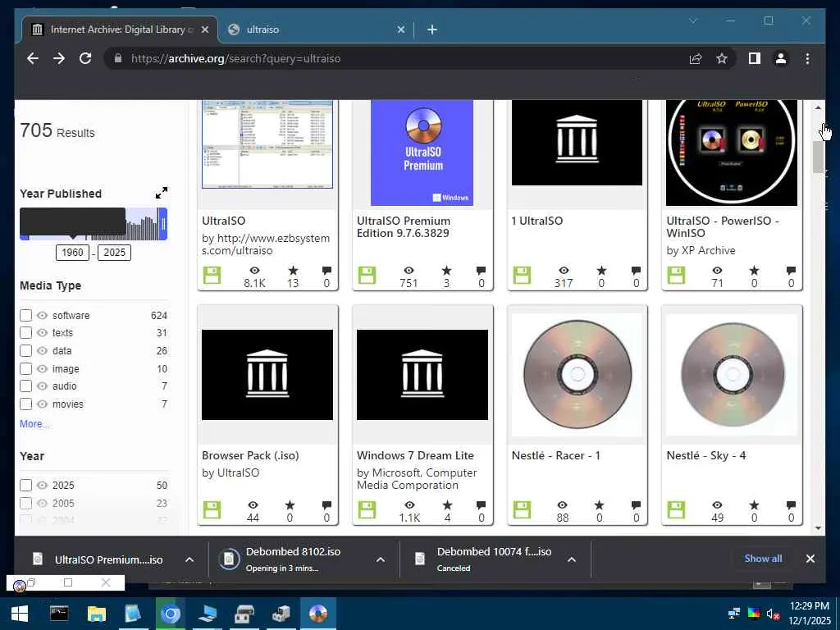Open options for UltraISO Premium download
The image size is (840, 630).
[189, 559]
